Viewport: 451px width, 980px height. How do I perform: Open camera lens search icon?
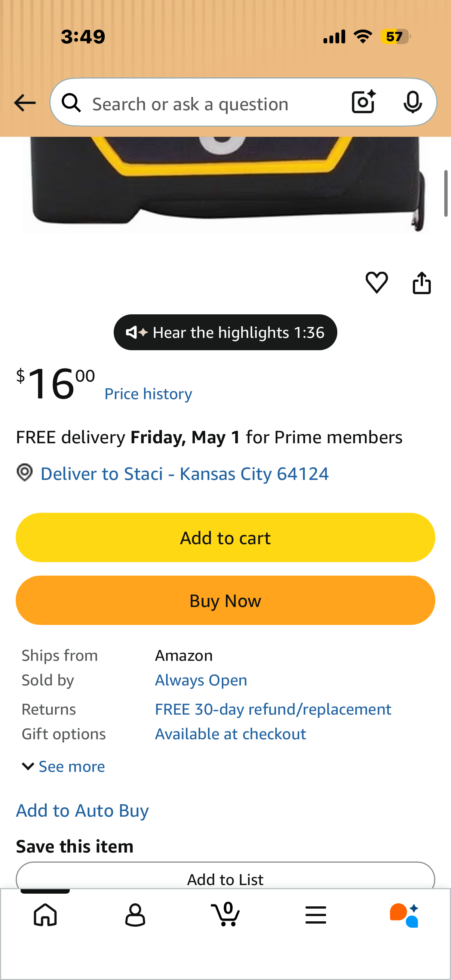[x=363, y=102]
